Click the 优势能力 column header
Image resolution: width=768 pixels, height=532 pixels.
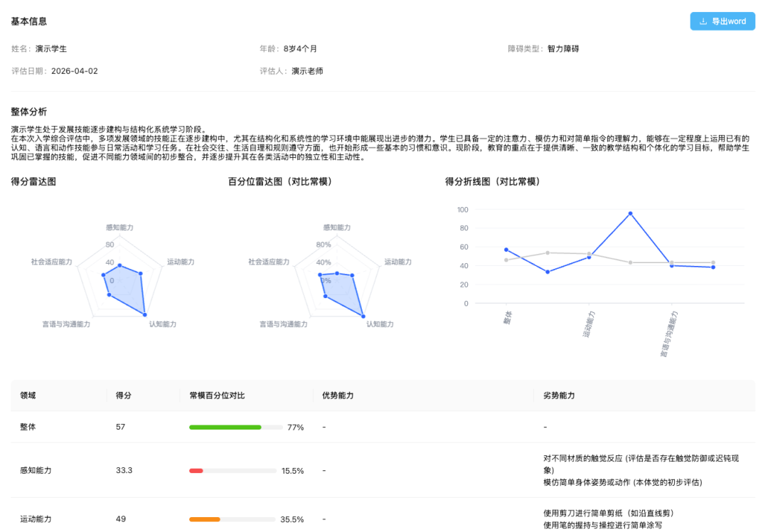click(338, 395)
